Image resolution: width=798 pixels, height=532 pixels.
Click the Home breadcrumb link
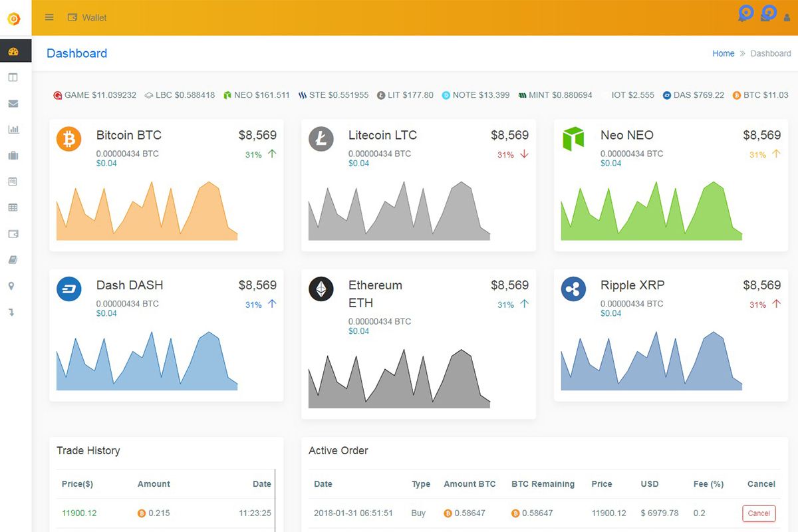pos(724,53)
